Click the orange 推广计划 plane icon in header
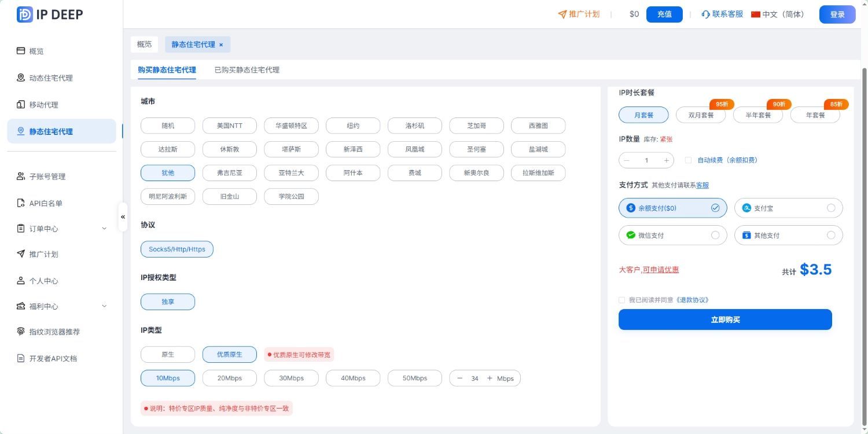Screen dimensions: 868x434 [x=562, y=14]
